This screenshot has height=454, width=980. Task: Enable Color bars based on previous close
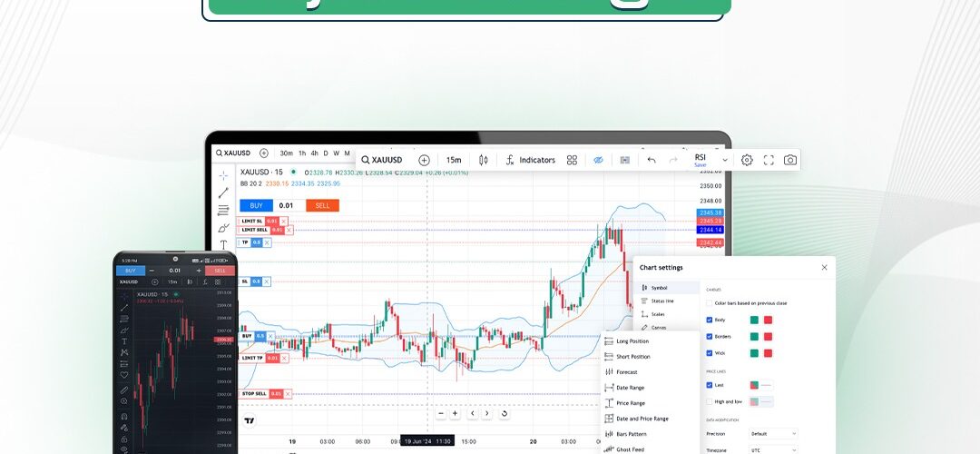click(x=710, y=303)
